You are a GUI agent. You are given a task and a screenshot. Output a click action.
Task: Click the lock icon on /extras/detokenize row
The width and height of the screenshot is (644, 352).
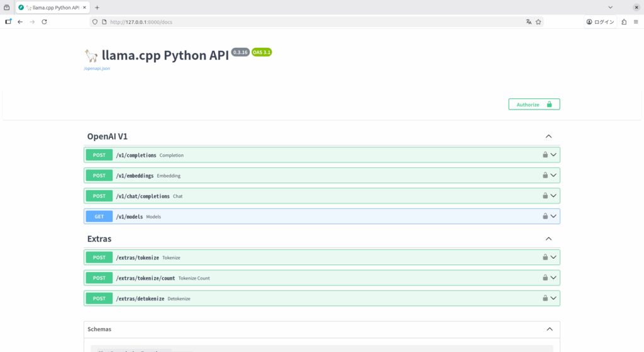click(545, 298)
